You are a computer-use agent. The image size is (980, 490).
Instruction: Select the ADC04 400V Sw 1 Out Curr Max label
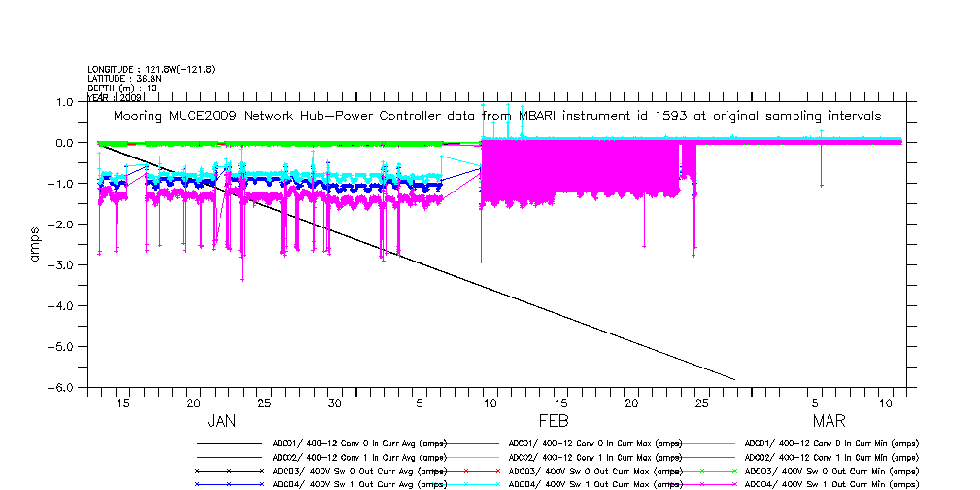[594, 484]
